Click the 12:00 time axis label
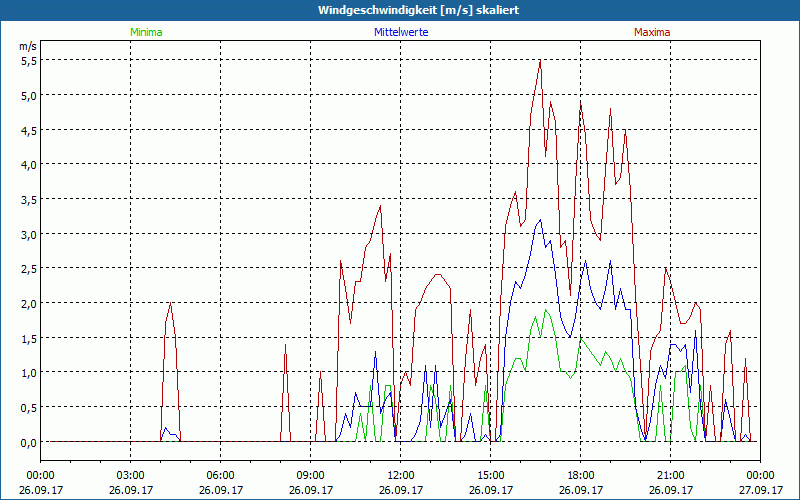The width and height of the screenshot is (800, 500). [401, 476]
